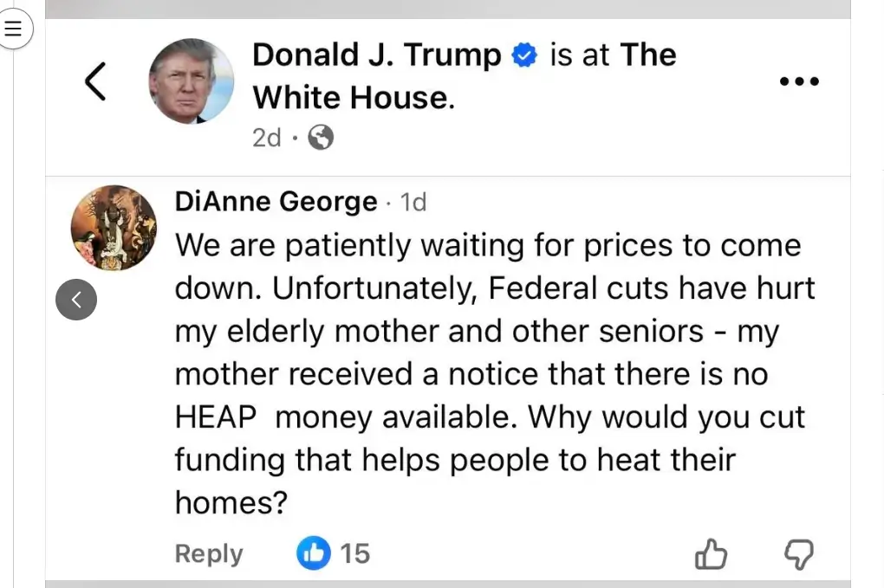Click the blue verified badge
The image size is (884, 588).
click(x=524, y=56)
